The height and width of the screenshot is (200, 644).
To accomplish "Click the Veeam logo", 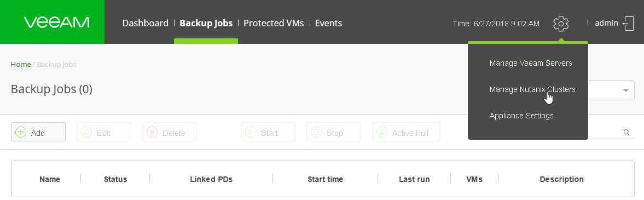I will pyautogui.click(x=56, y=22).
